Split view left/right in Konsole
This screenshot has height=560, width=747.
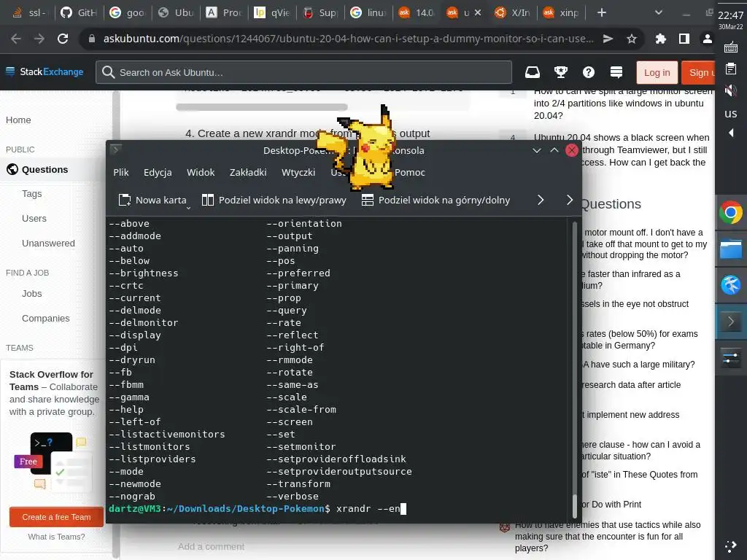pyautogui.click(x=274, y=200)
